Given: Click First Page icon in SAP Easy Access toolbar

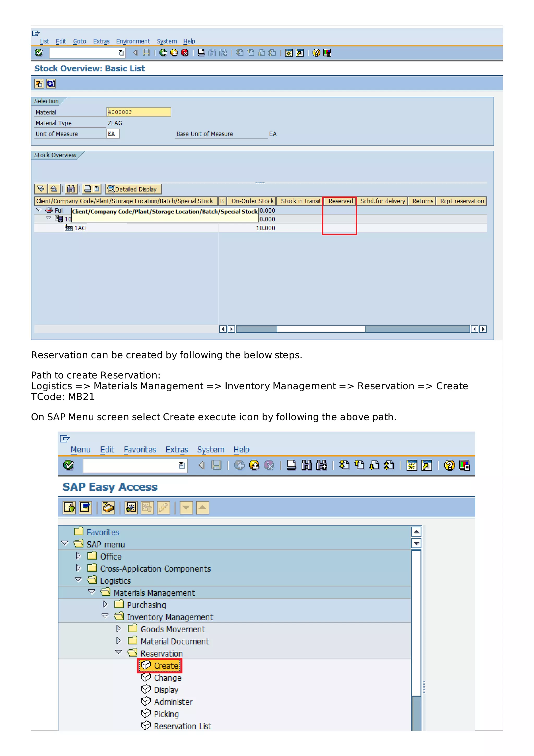Looking at the screenshot, I should 344,465.
